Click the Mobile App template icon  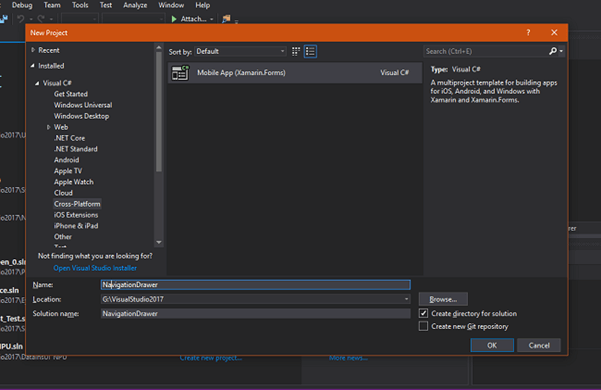[x=180, y=73]
